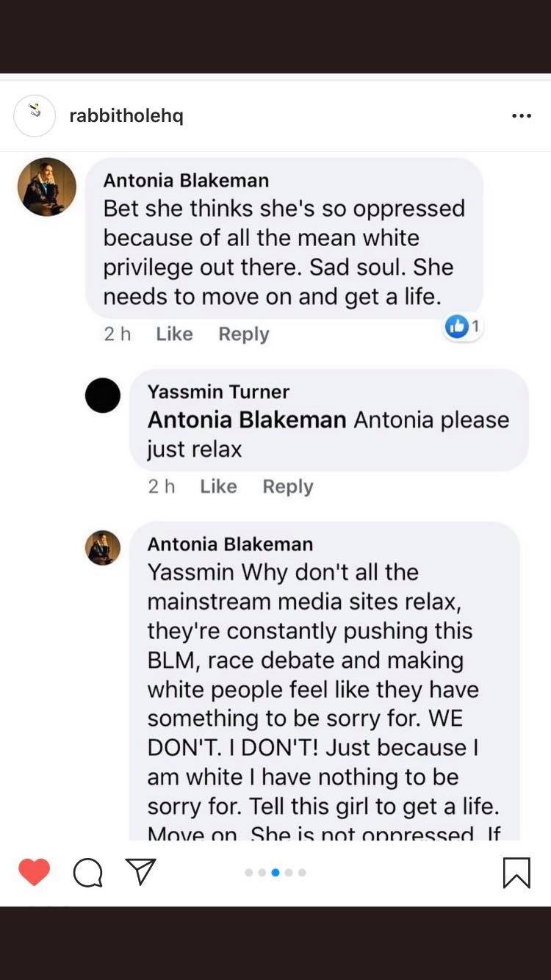The height and width of the screenshot is (980, 551).
Task: Open Antonia Blakeman name on top comment
Action: (x=186, y=180)
